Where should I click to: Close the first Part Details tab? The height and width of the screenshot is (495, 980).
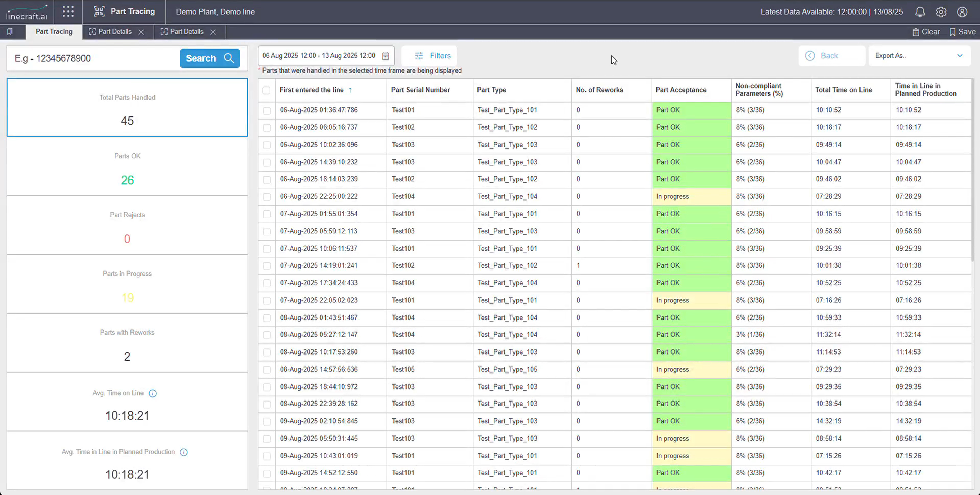tap(141, 32)
